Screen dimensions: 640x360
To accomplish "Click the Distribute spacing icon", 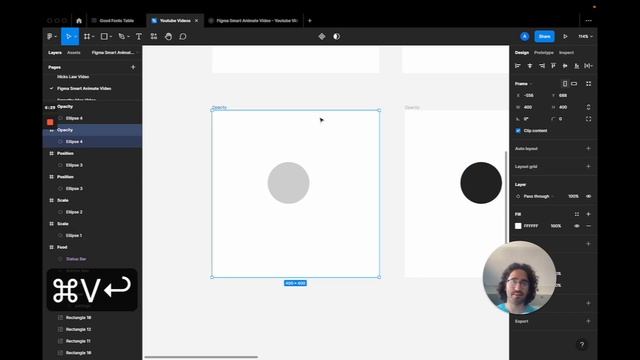I will [x=588, y=66].
